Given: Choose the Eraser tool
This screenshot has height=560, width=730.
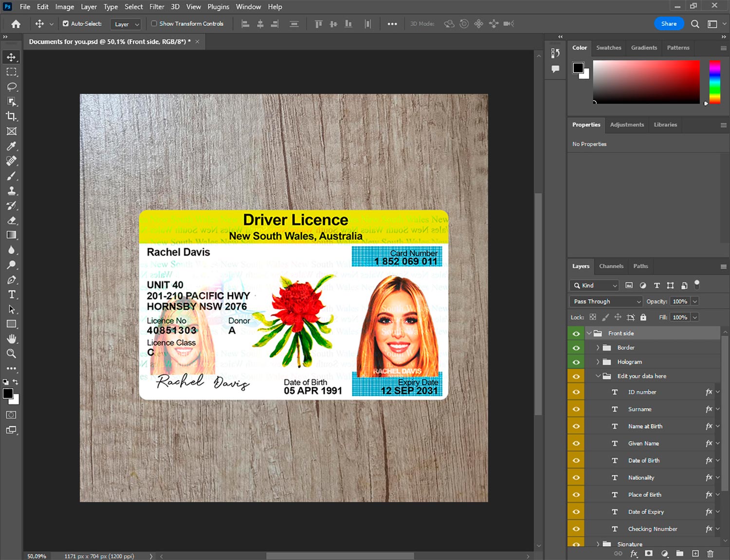Looking at the screenshot, I should tap(11, 220).
